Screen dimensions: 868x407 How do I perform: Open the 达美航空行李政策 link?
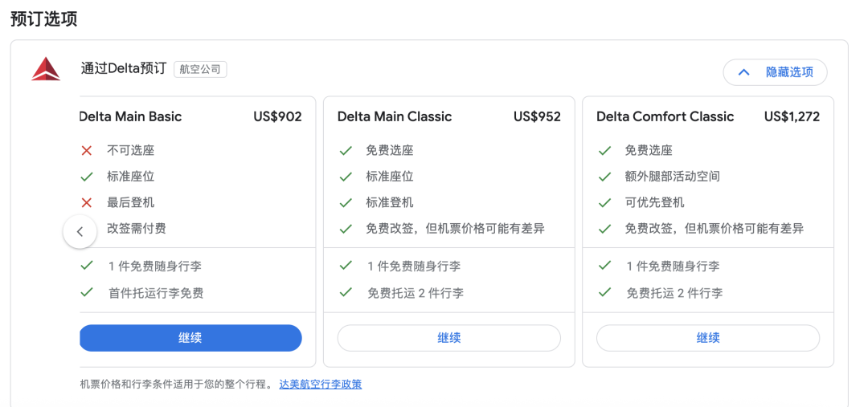tap(320, 385)
